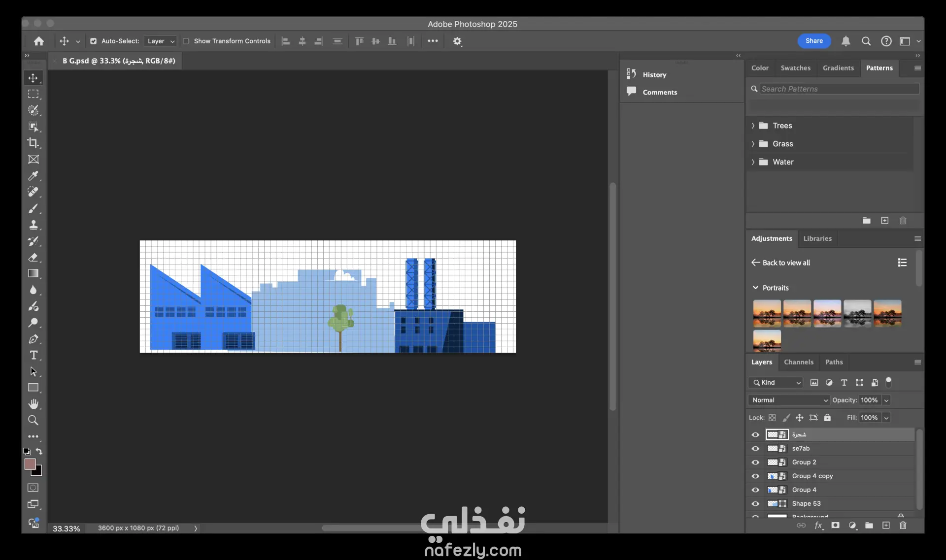Select the Zoom tool
This screenshot has width=946, height=560.
point(33,420)
